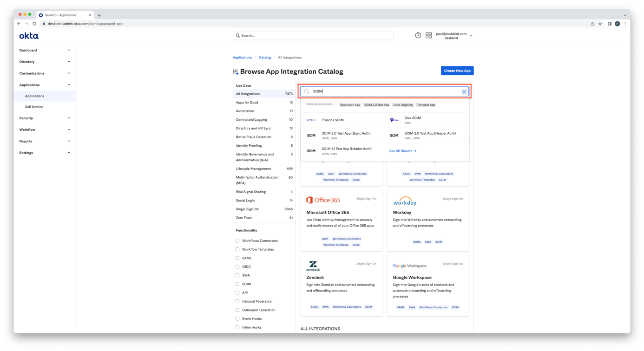Screen dimensions: 644x351
Task: Select Self Service in the sidebar
Action: [x=34, y=107]
